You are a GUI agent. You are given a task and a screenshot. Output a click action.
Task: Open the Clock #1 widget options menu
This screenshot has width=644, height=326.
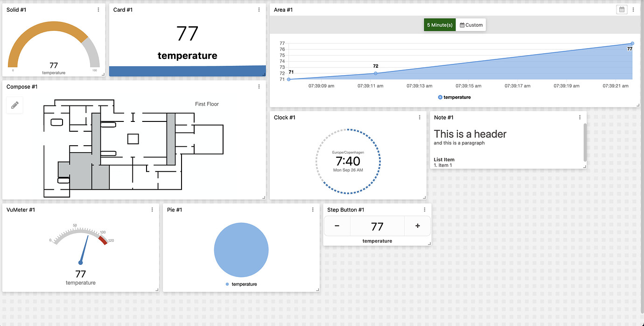(419, 117)
